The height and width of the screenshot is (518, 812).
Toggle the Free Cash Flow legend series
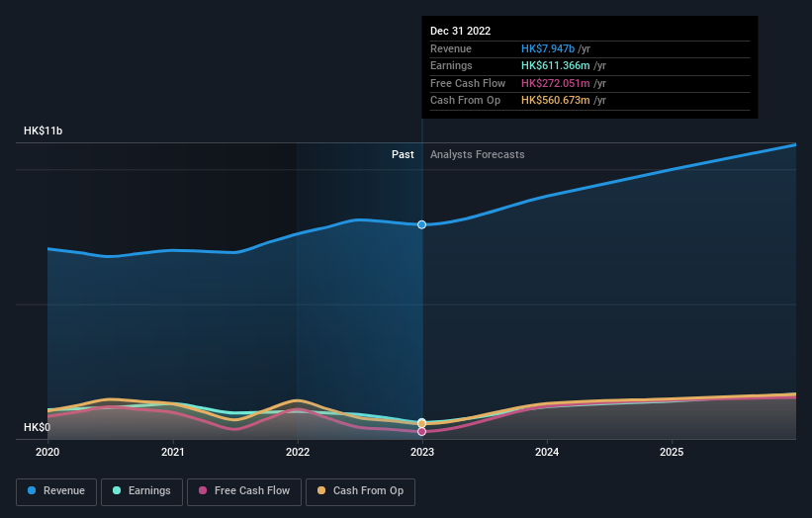(x=244, y=491)
